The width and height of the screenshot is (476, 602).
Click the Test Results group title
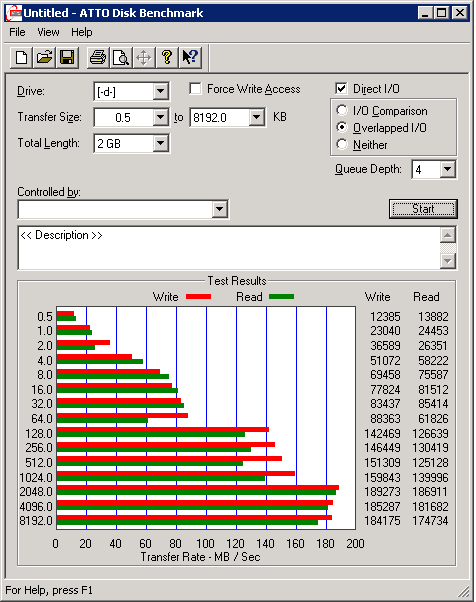click(237, 281)
